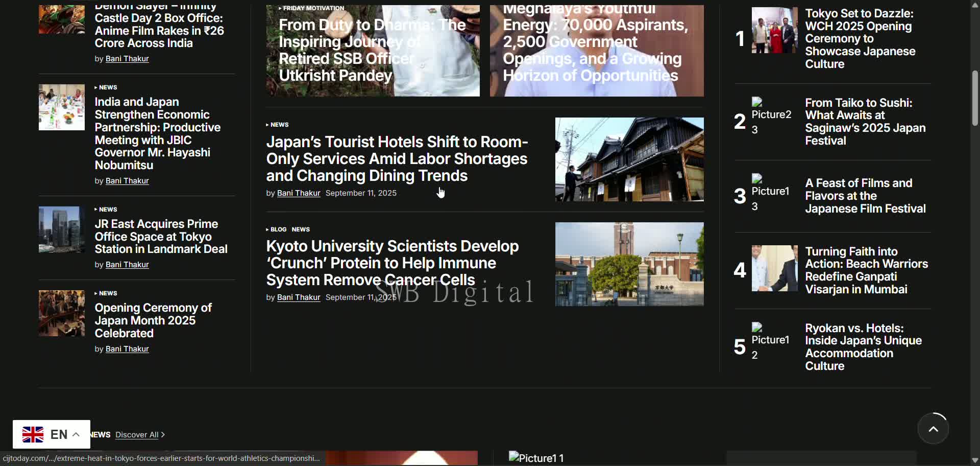Click Bani Thakur byline under JR East article
The height and width of the screenshot is (466, 980).
pyautogui.click(x=127, y=264)
